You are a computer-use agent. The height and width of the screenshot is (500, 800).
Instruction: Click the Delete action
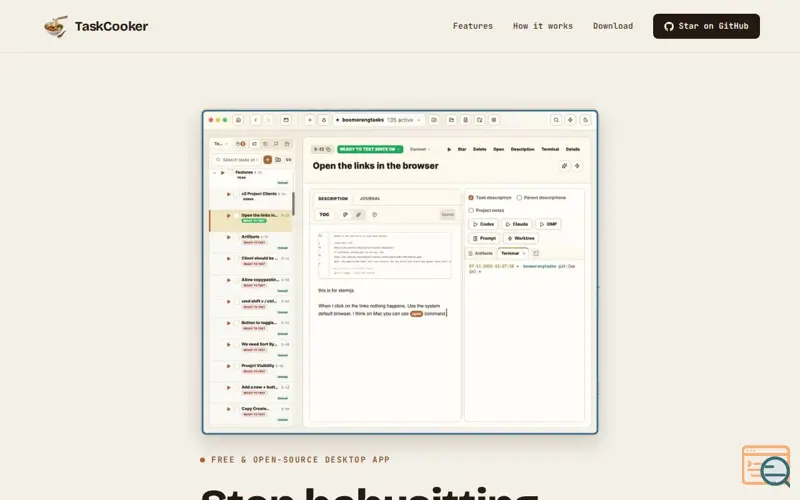[x=480, y=149]
